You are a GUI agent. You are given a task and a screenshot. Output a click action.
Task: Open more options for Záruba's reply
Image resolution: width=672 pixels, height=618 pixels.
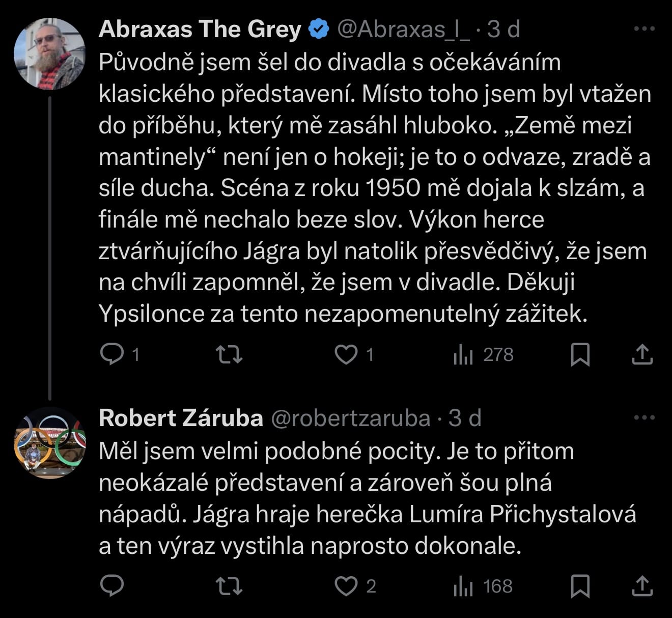(x=644, y=418)
